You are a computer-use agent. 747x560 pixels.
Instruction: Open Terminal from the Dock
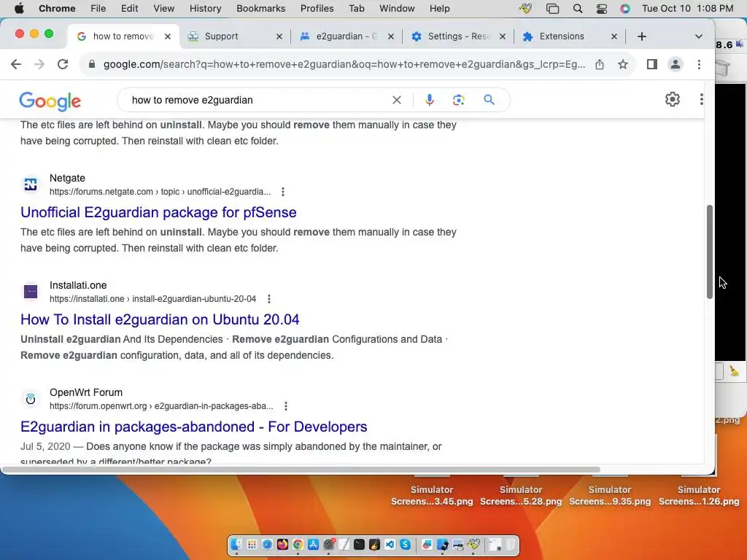click(359, 545)
